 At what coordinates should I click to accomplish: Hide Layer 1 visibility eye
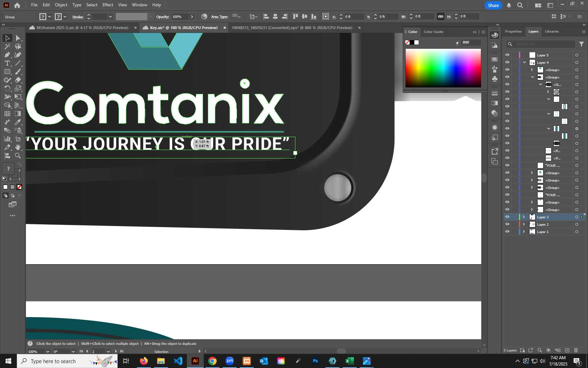[507, 232]
